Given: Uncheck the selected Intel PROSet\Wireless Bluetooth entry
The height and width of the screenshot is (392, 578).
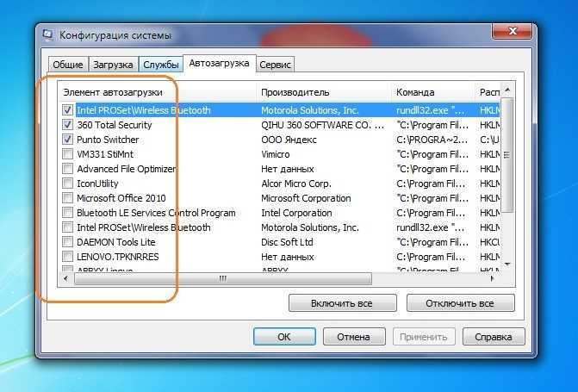Looking at the screenshot, I should 67,110.
